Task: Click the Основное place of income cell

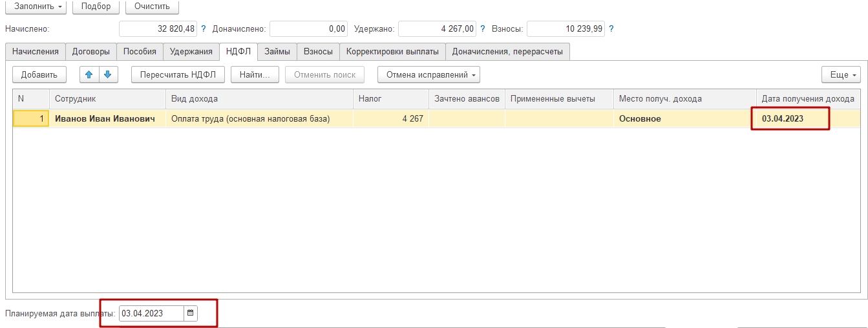Action: point(684,118)
